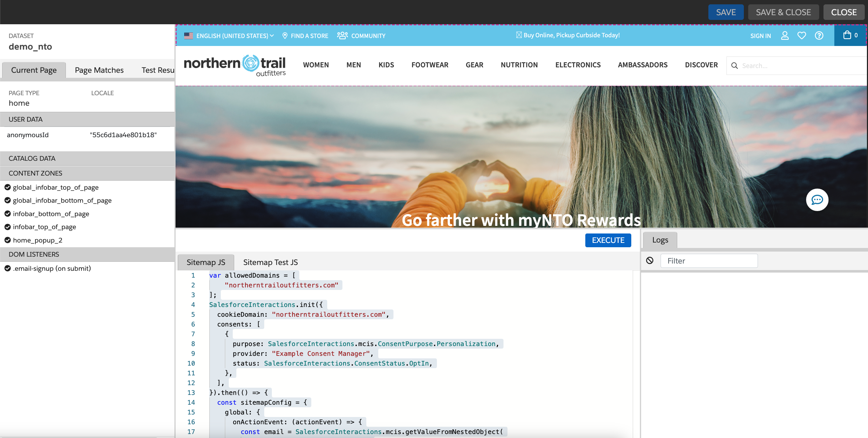The width and height of the screenshot is (868, 438).
Task: Toggle check for infobar_top_of_page zone
Action: [x=7, y=227]
